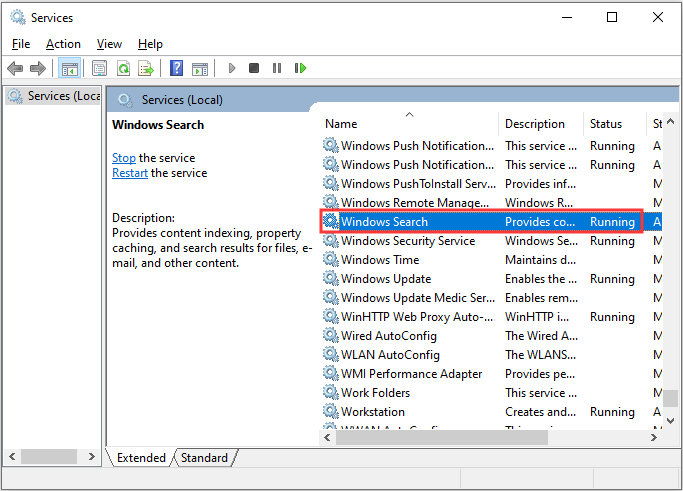Click the Stop Service square icon

click(x=254, y=68)
